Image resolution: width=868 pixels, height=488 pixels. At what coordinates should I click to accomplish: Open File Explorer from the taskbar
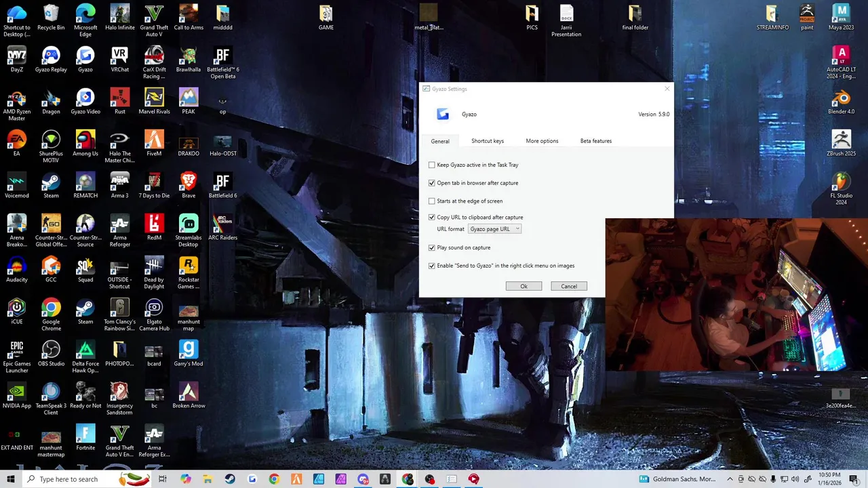coord(208,479)
